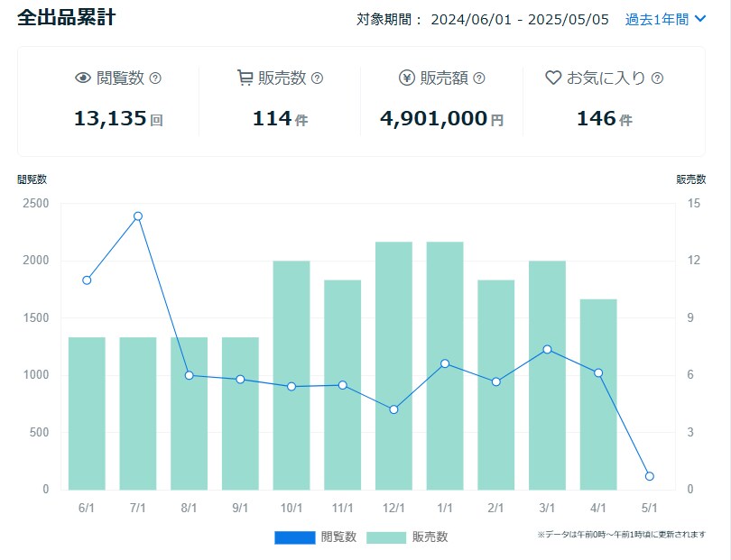Click the 2500 left axis label
This screenshot has height=560, width=731.
pos(36,204)
